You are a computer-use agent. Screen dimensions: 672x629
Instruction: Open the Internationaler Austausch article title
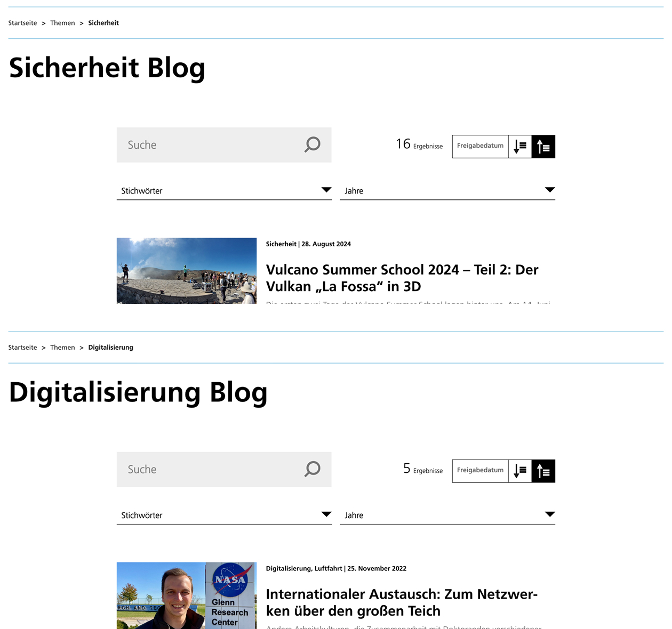click(x=402, y=602)
